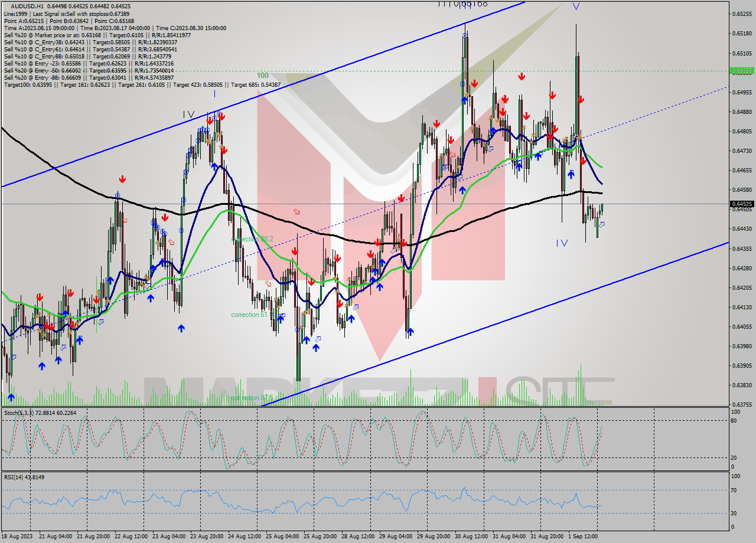Viewport: 756px width, 543px height.
Task: Click the 0.64805 price axis label
Action: point(742,131)
